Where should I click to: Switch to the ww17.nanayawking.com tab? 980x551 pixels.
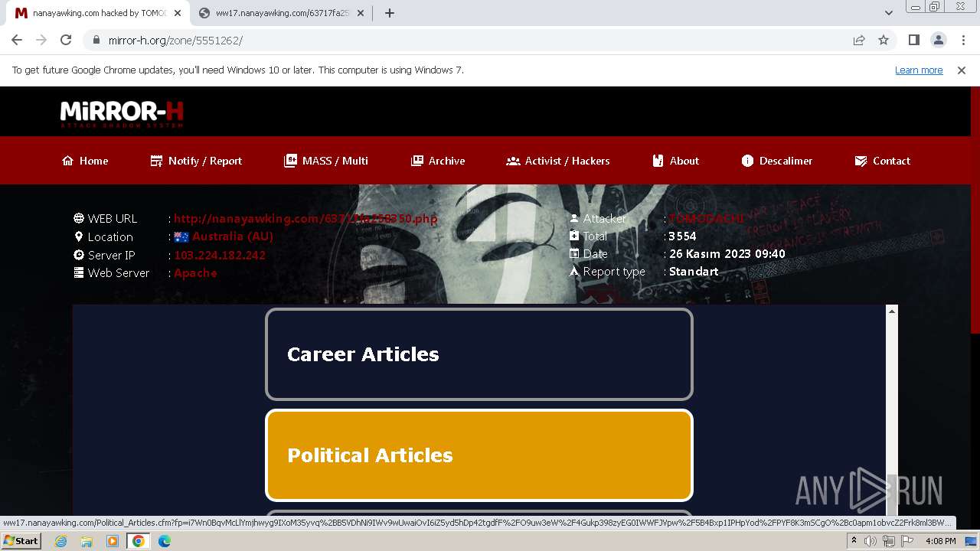281,13
